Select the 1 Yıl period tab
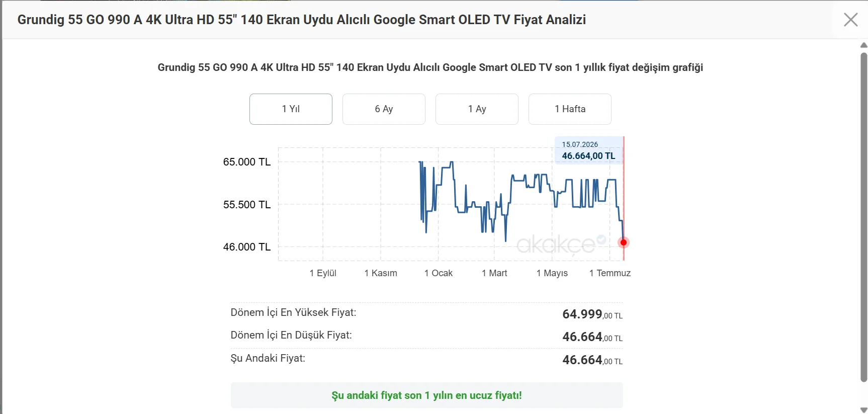This screenshot has height=414, width=868. [291, 109]
